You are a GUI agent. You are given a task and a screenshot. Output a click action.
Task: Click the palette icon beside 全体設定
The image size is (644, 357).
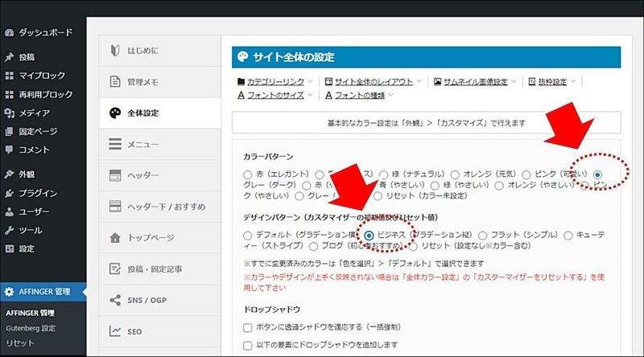click(x=115, y=113)
